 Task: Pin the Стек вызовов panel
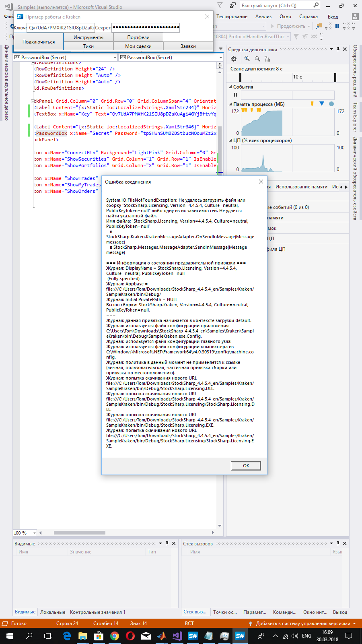(x=338, y=543)
